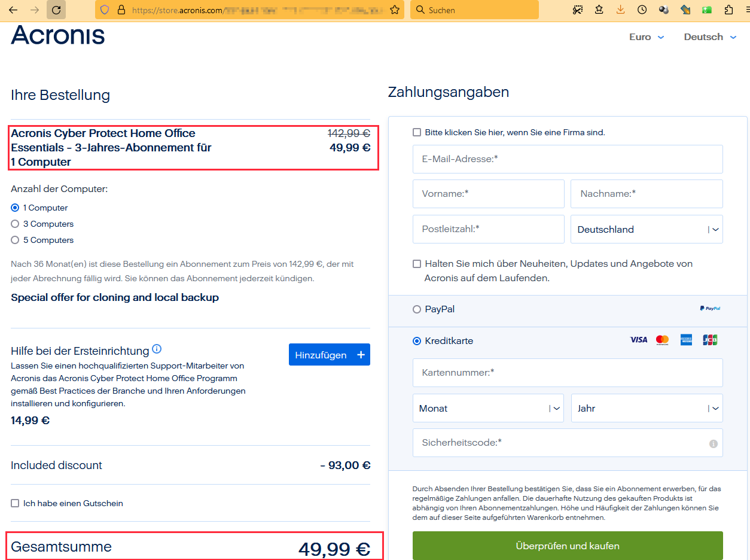Open the Euro currency dropdown
The height and width of the screenshot is (560, 750).
647,37
